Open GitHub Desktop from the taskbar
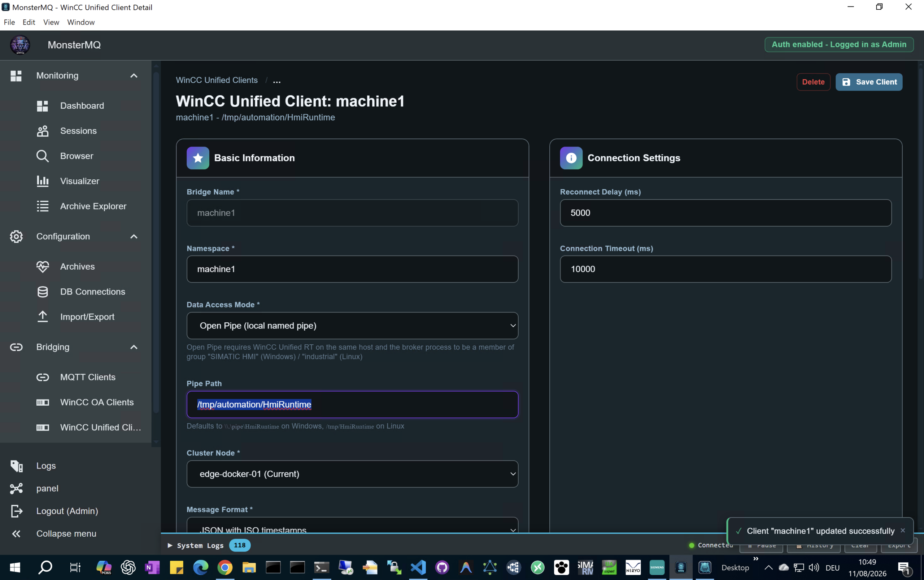924x580 pixels. click(x=442, y=567)
